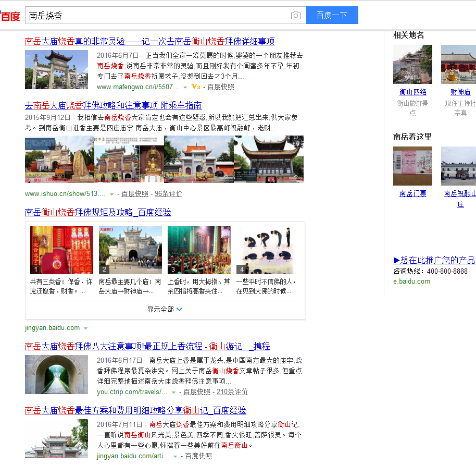The width and height of the screenshot is (476, 465).
Task: Click mafengwo.cn green URL text
Action: [138, 87]
